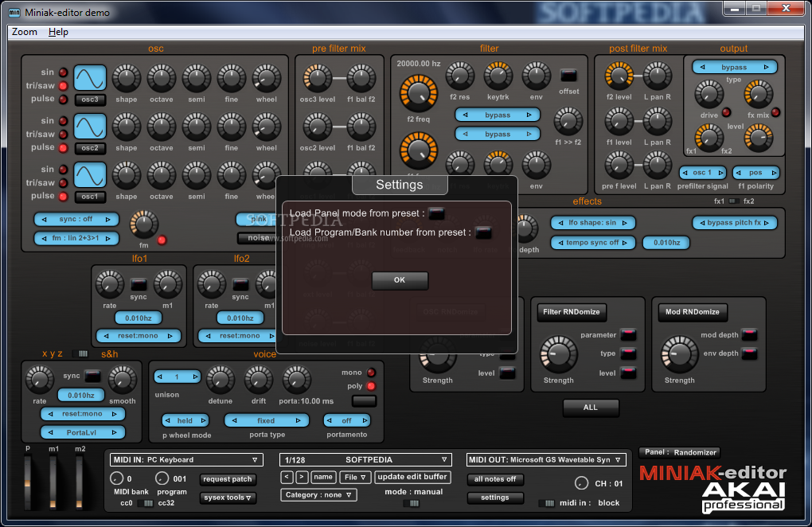Click the Mod RNDomize button
The width and height of the screenshot is (812, 527).
pyautogui.click(x=693, y=312)
